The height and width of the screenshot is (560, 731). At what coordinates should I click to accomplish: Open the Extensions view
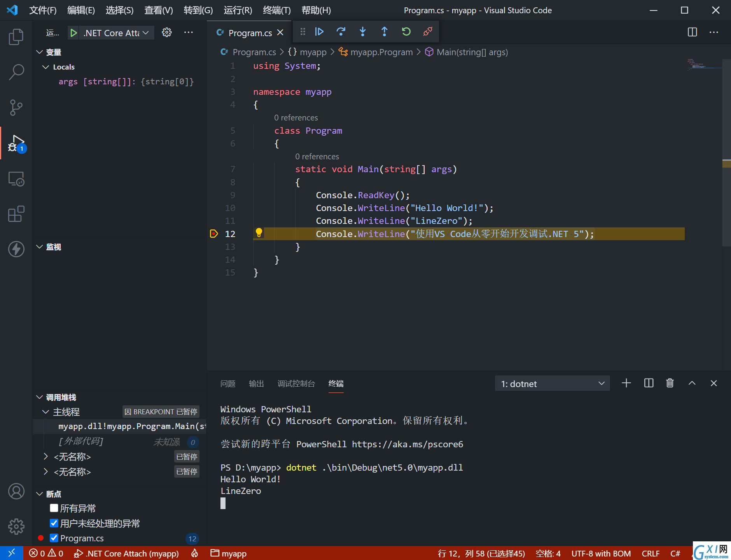(16, 214)
